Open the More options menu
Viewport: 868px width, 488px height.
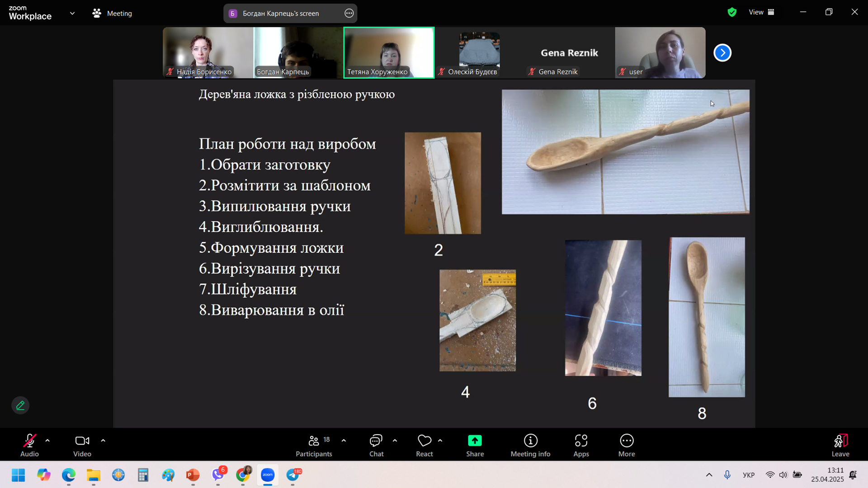pos(627,445)
